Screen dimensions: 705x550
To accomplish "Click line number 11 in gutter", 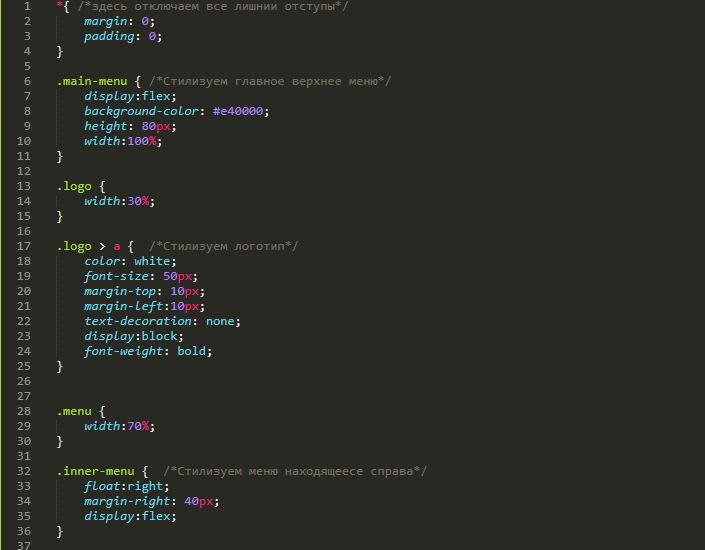I will (24, 156).
